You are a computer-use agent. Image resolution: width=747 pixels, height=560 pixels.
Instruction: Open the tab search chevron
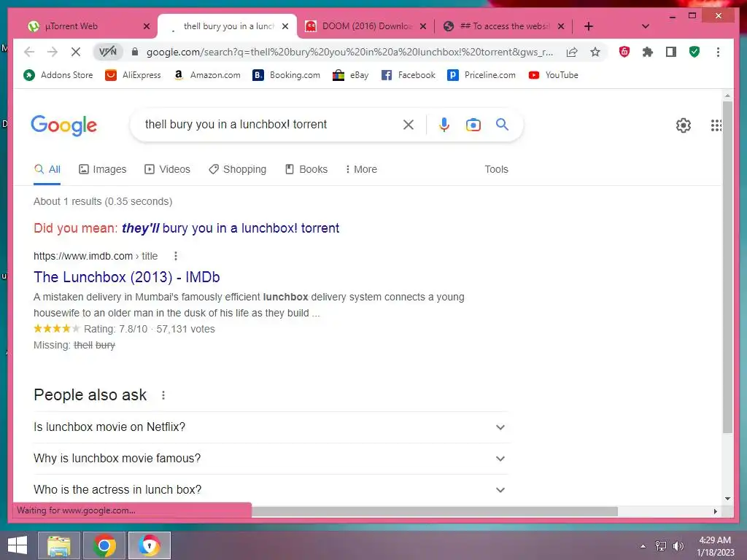point(646,26)
